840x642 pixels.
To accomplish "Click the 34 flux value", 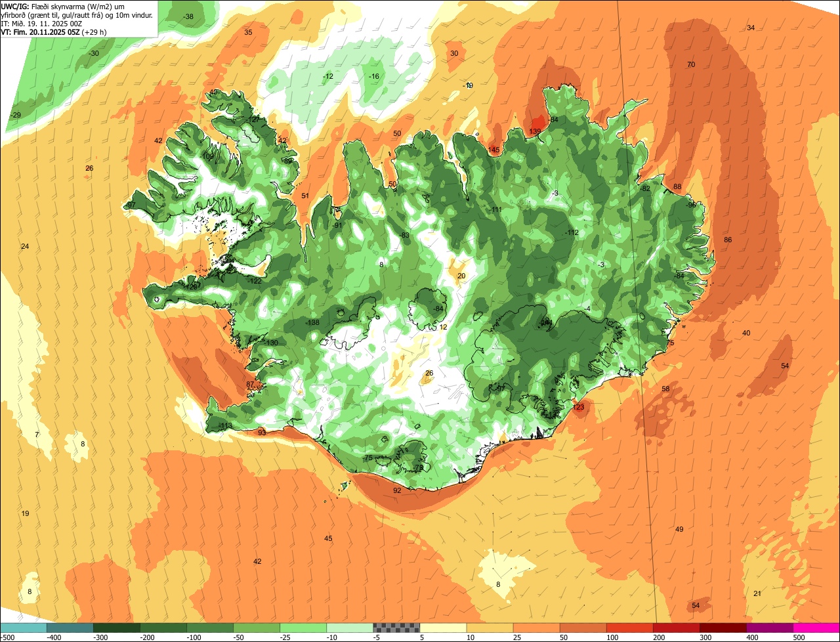I will click(751, 28).
